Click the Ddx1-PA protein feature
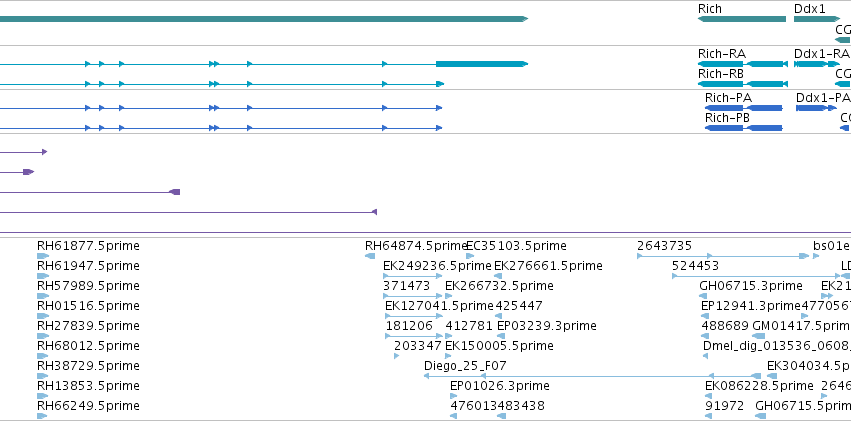 point(817,108)
